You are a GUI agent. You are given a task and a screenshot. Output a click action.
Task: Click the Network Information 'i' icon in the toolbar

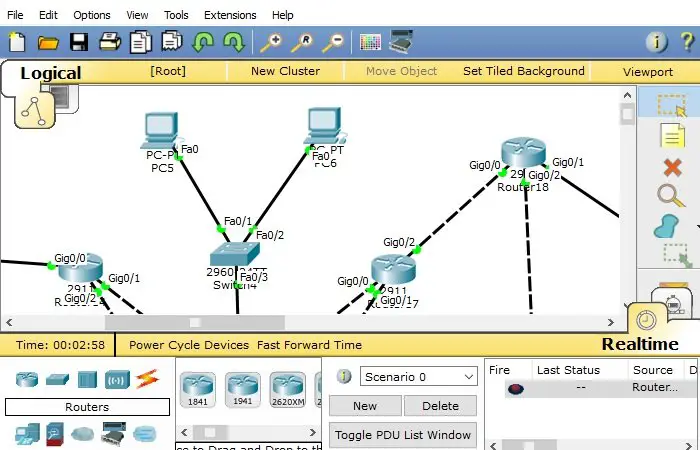657,42
